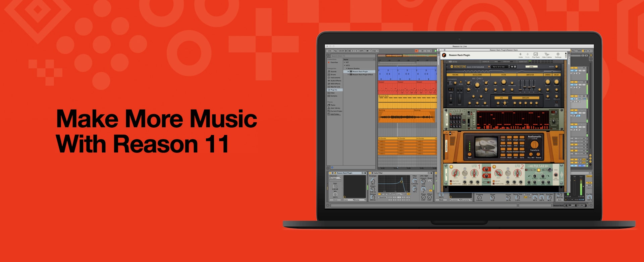Screen dimensions: 644x262
Task: Open the vertical Browser tab
Action: (438, 60)
